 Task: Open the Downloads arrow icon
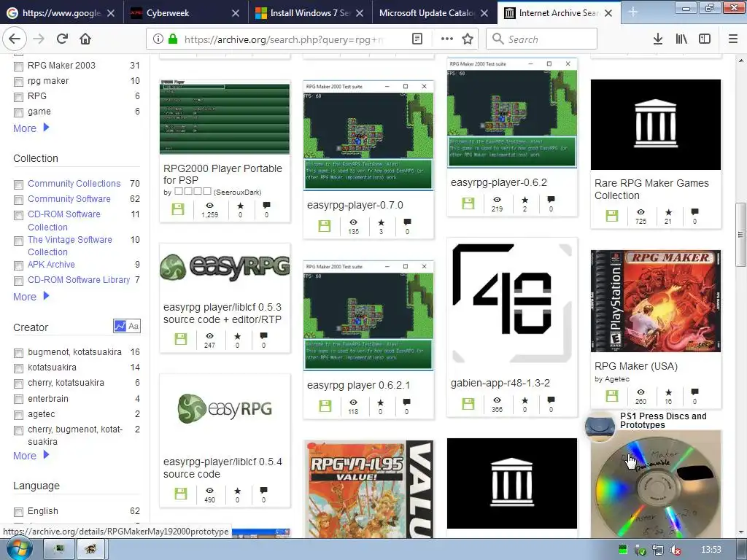(658, 39)
